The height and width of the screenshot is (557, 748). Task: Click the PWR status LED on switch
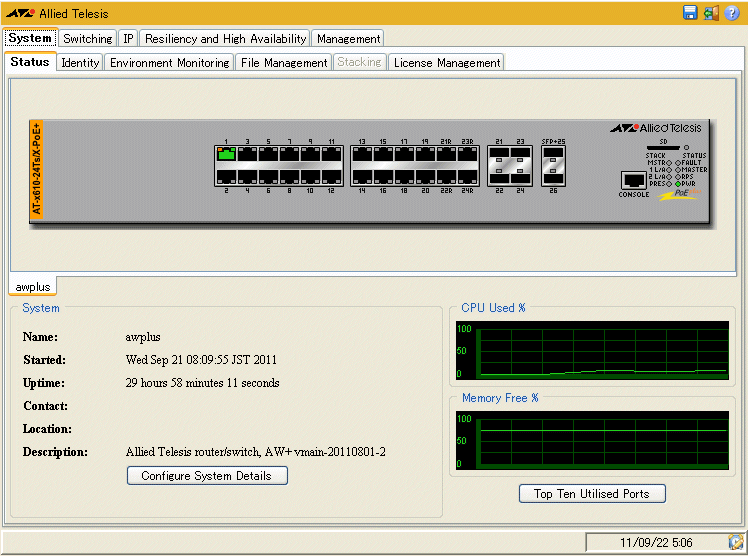[x=678, y=184]
